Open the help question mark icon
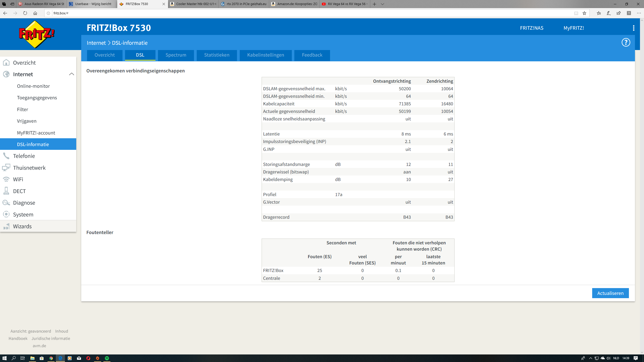644x362 pixels. pyautogui.click(x=626, y=42)
